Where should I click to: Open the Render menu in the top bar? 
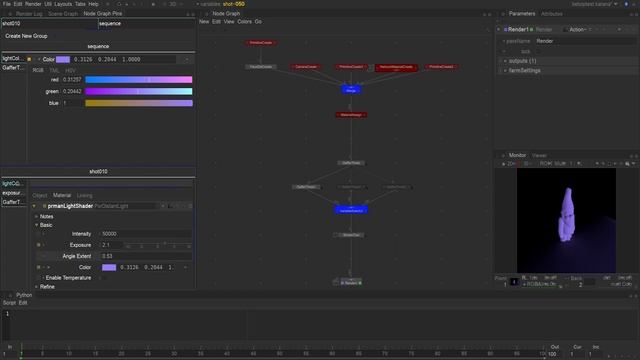click(x=33, y=4)
